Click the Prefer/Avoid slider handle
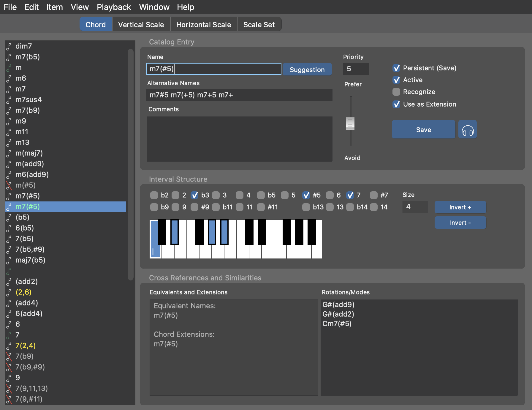 point(350,124)
